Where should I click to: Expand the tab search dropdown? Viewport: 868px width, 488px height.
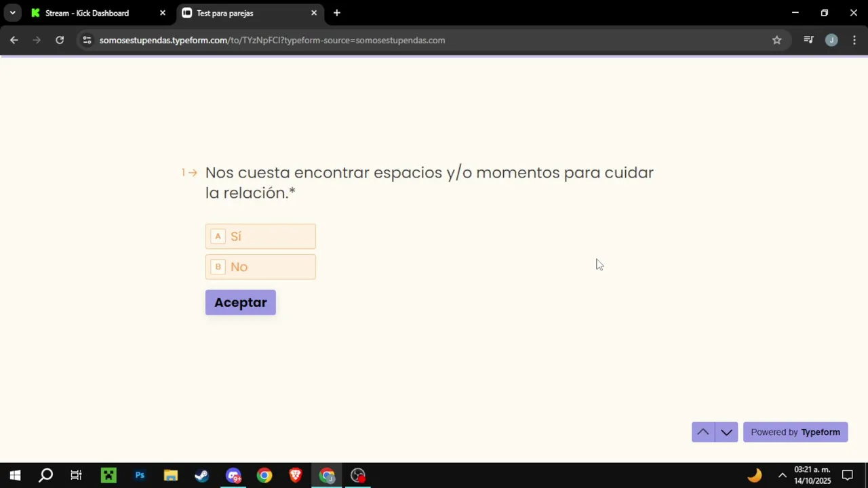(12, 13)
